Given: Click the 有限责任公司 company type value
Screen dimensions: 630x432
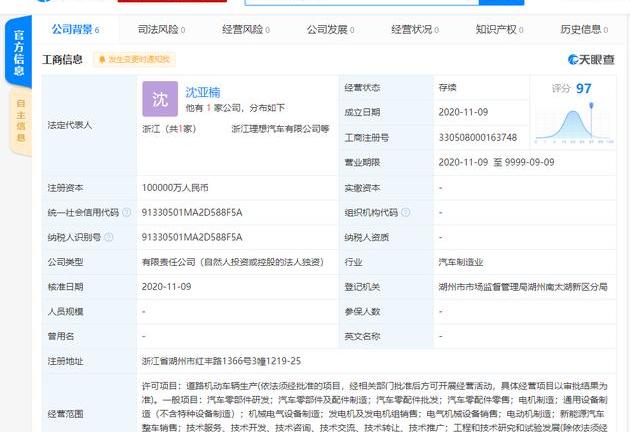Looking at the screenshot, I should [x=233, y=262].
